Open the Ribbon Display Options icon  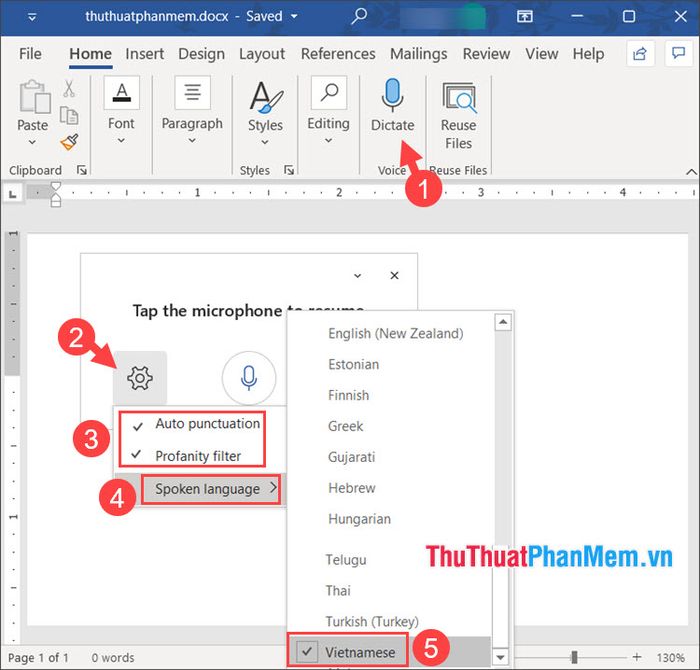click(x=525, y=17)
